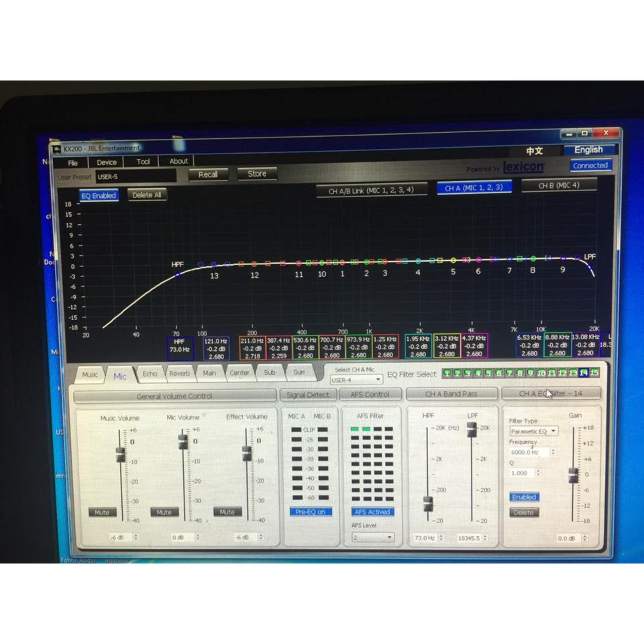This screenshot has height=644, width=644.
Task: Switch to the Music tab
Action: click(90, 374)
